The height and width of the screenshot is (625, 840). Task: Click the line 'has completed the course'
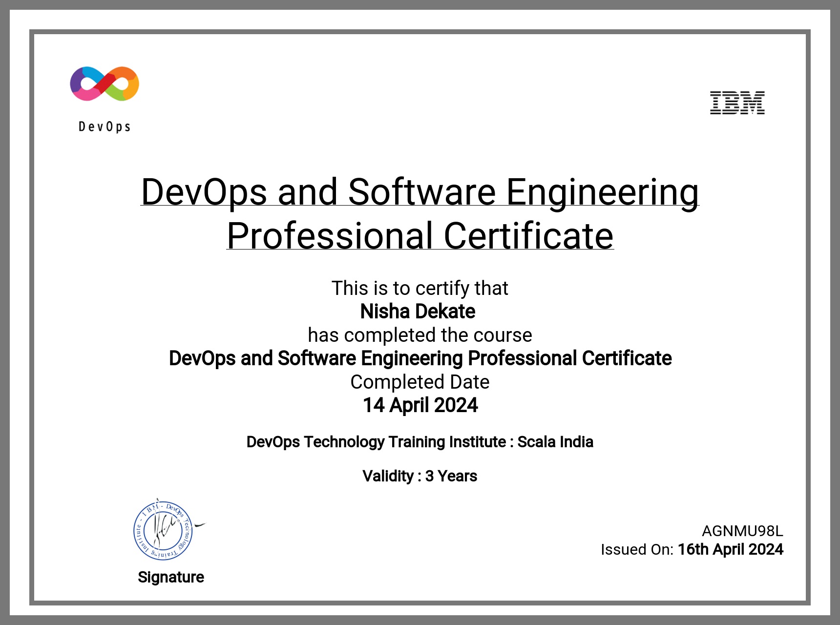click(420, 335)
